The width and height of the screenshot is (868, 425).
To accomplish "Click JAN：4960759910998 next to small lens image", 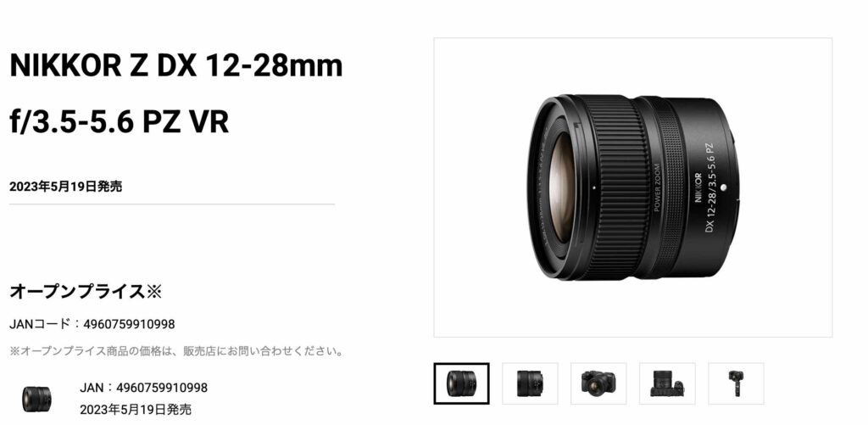I will tap(143, 388).
